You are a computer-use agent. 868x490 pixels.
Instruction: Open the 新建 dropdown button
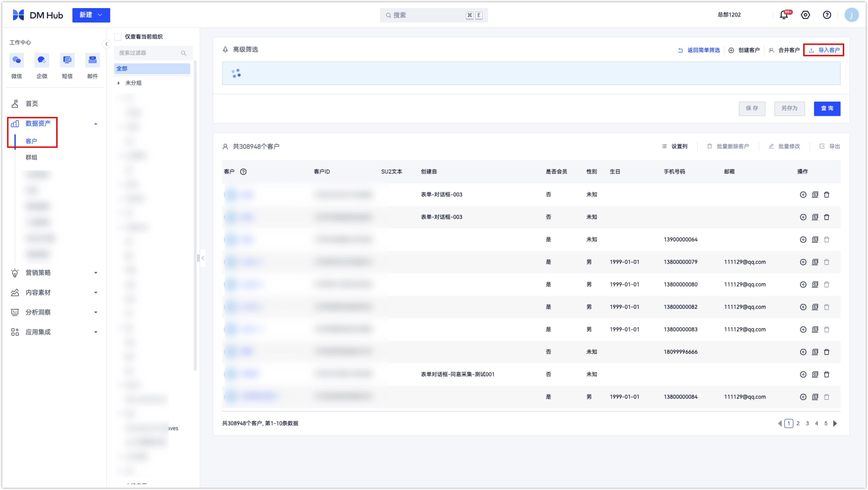point(91,15)
